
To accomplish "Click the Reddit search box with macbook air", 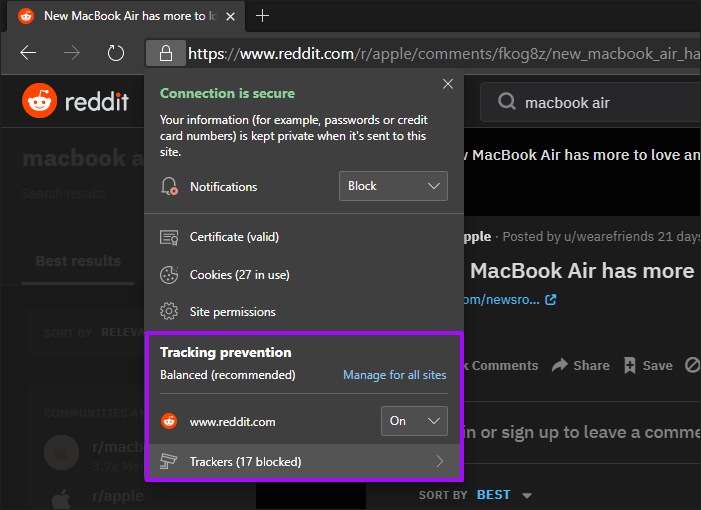I will point(590,102).
